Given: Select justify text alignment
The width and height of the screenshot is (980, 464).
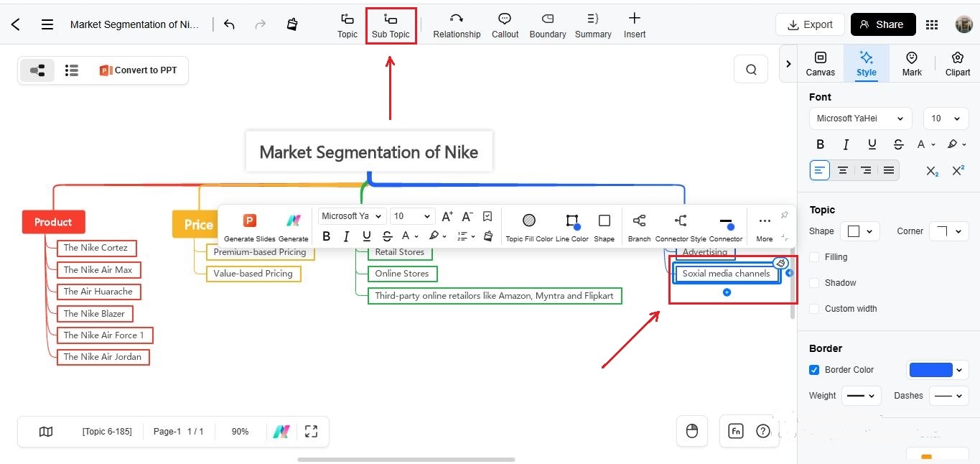Looking at the screenshot, I should point(889,170).
